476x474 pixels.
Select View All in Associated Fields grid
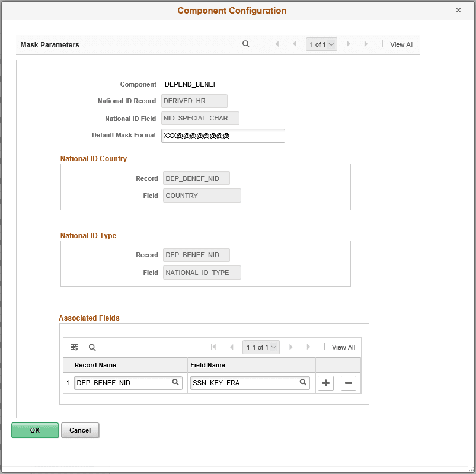coord(343,347)
